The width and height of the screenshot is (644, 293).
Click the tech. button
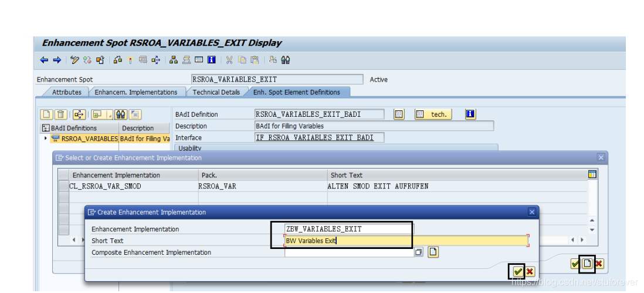pyautogui.click(x=433, y=114)
